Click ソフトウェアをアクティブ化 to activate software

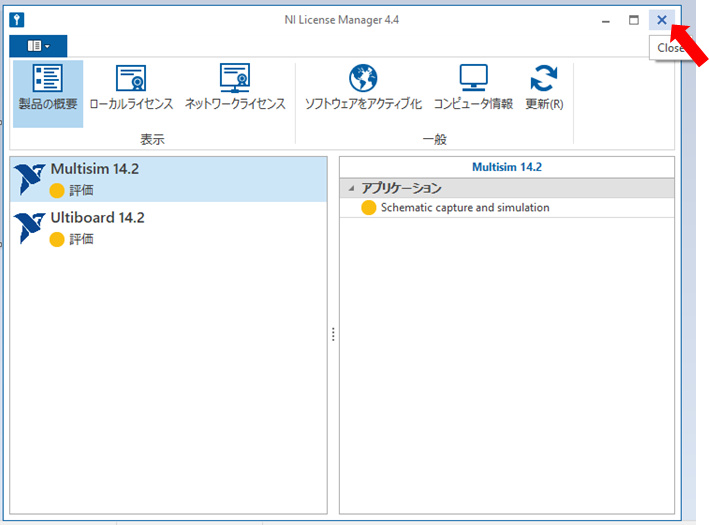point(363,87)
